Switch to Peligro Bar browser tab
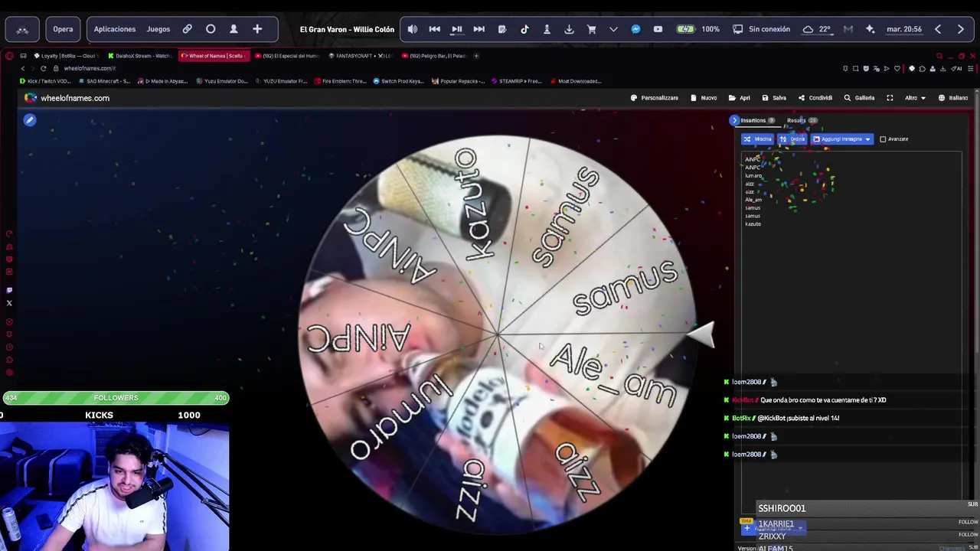 pos(434,56)
